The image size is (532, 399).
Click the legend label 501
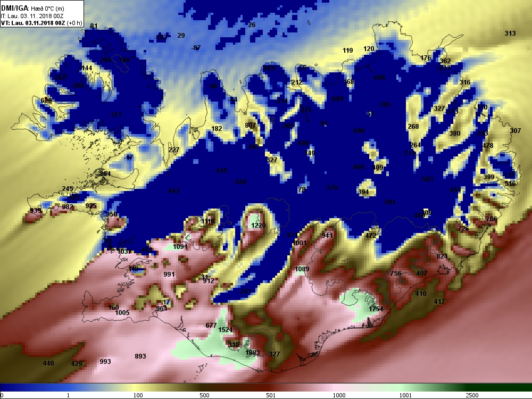pos(271,395)
